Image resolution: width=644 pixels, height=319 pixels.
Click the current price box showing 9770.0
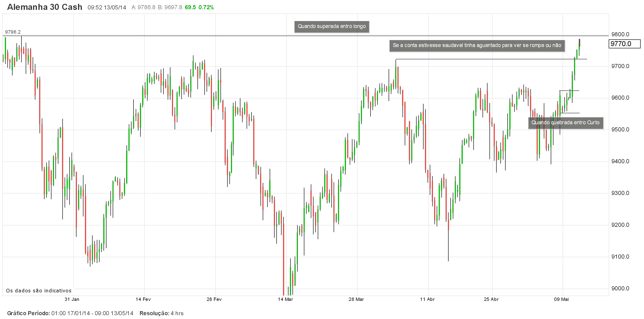(624, 44)
